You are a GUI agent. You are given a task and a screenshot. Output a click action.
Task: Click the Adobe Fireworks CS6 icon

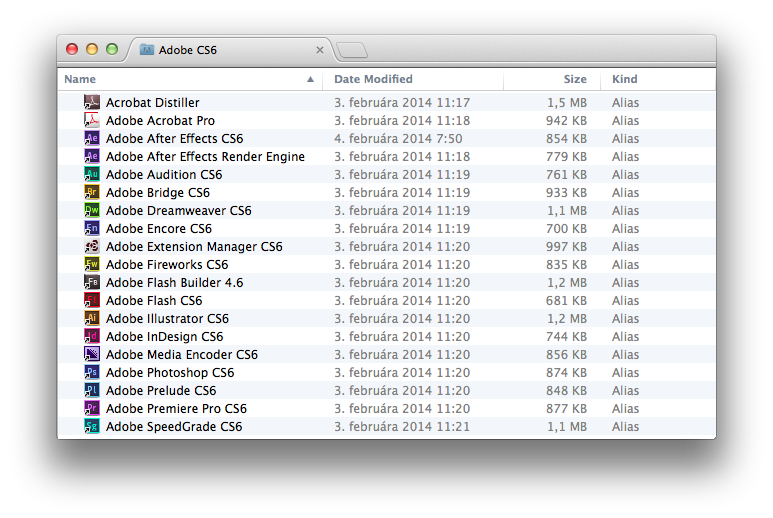pyautogui.click(x=92, y=264)
